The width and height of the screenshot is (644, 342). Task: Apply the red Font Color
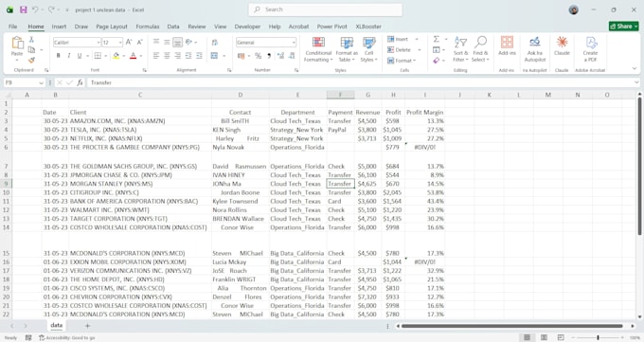[x=133, y=56]
